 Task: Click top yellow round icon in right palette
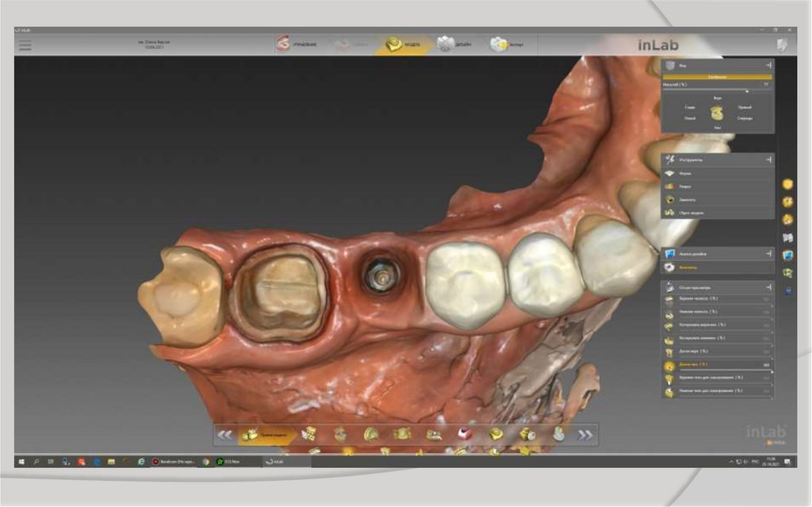tap(787, 184)
